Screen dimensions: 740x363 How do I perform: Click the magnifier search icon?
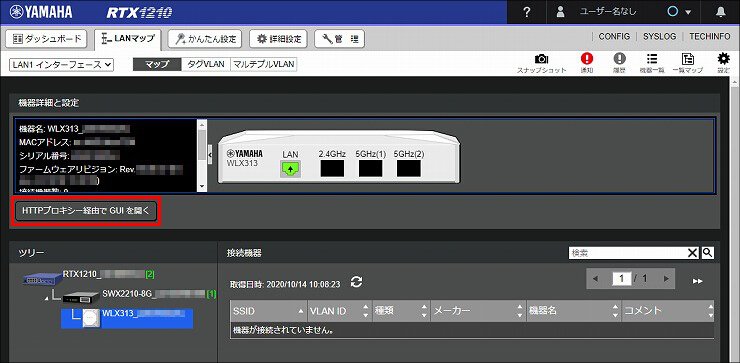point(707,253)
